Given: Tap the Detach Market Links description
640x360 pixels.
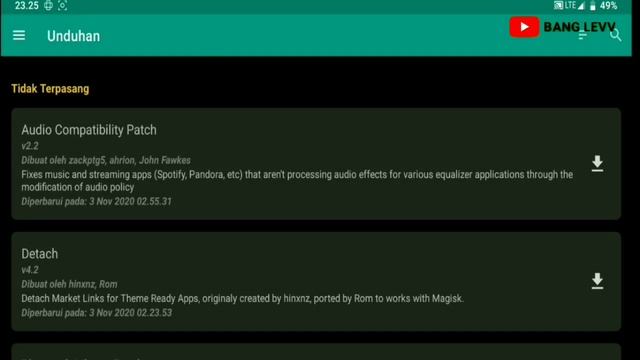Looking at the screenshot, I should point(242,298).
